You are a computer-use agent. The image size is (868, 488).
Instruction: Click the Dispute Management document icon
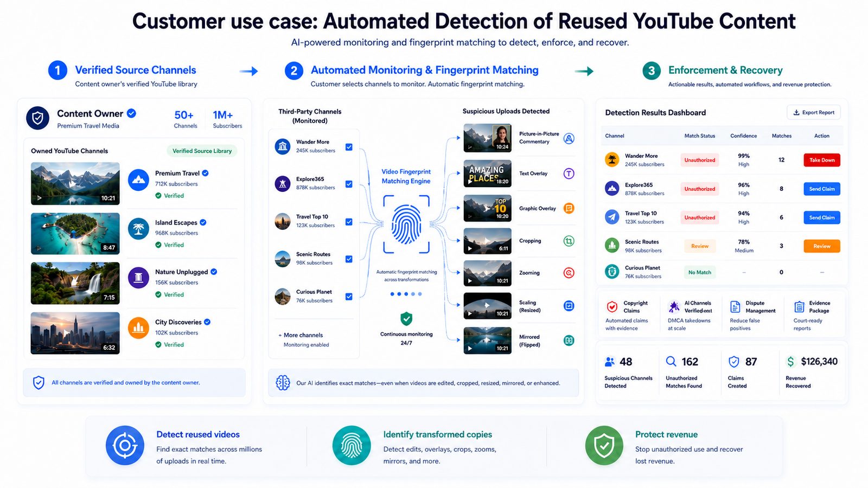coord(735,307)
